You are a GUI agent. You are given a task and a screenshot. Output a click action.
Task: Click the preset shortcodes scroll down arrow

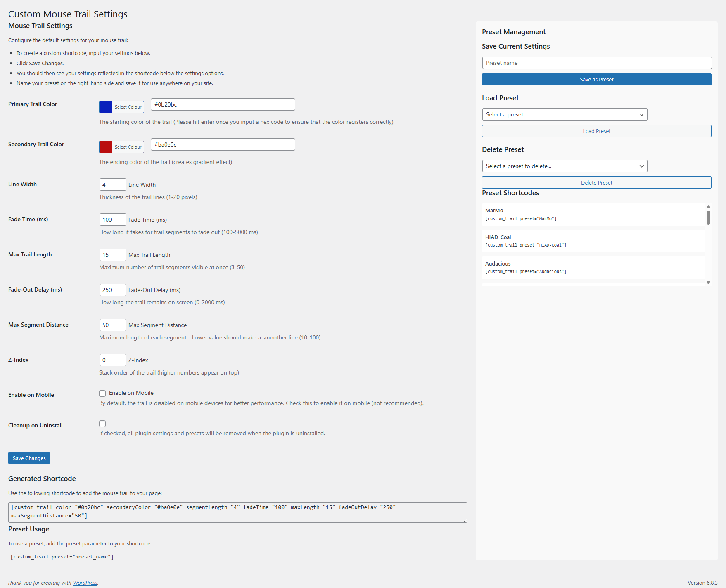coord(708,283)
